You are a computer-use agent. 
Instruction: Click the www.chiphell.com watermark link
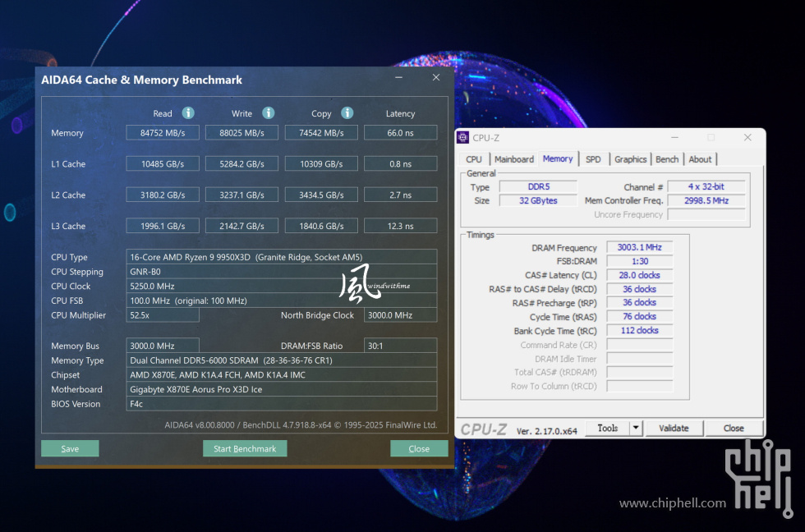(673, 503)
